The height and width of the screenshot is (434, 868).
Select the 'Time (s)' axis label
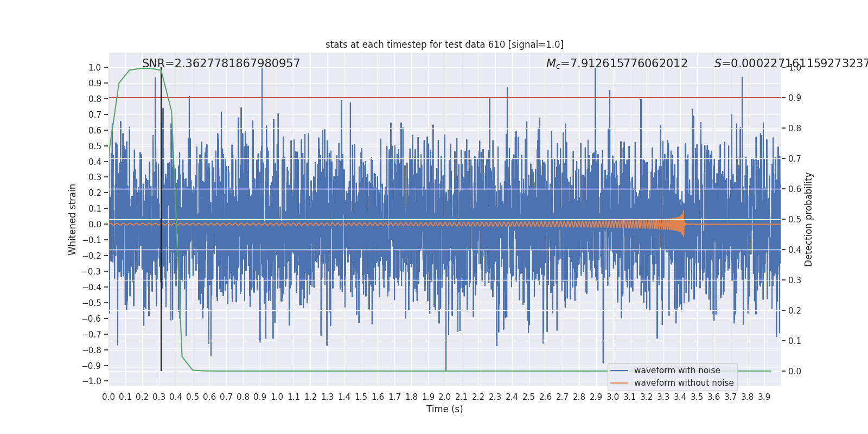point(445,409)
